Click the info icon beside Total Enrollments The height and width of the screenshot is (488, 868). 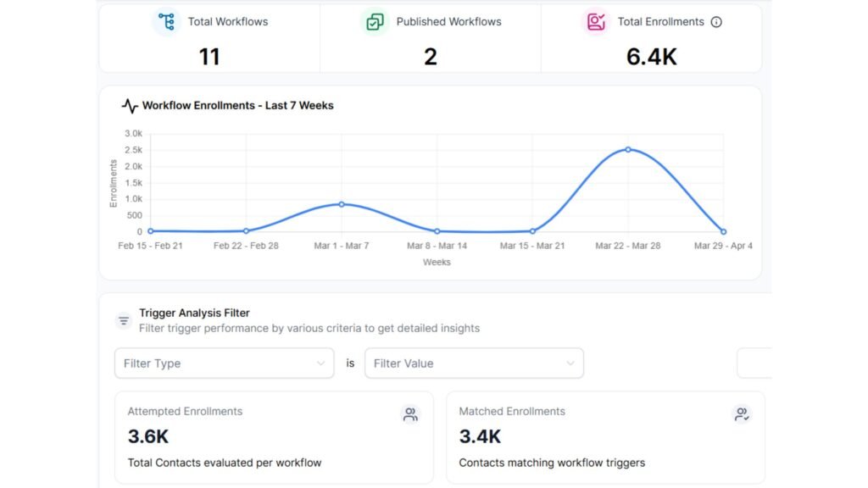pos(716,22)
